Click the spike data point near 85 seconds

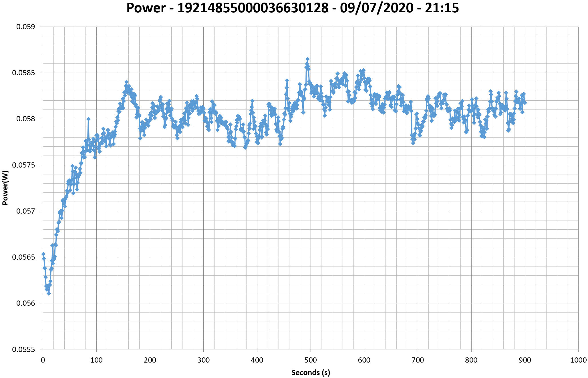tap(88, 119)
